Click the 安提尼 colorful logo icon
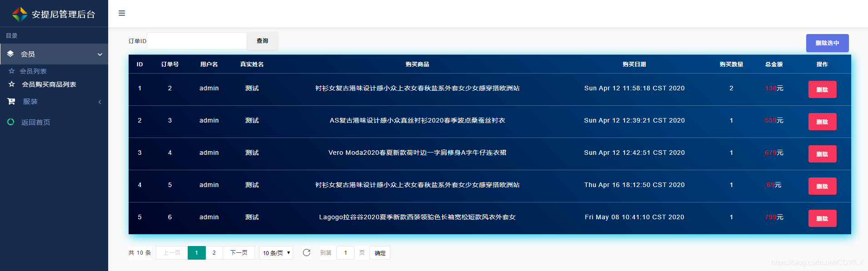The image size is (868, 271). click(20, 14)
